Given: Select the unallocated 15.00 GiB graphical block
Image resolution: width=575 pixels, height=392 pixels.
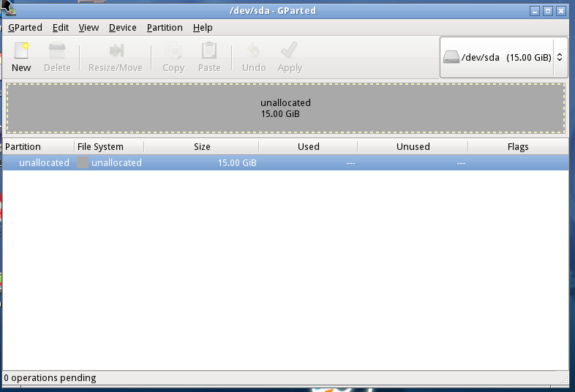Looking at the screenshot, I should 285,108.
